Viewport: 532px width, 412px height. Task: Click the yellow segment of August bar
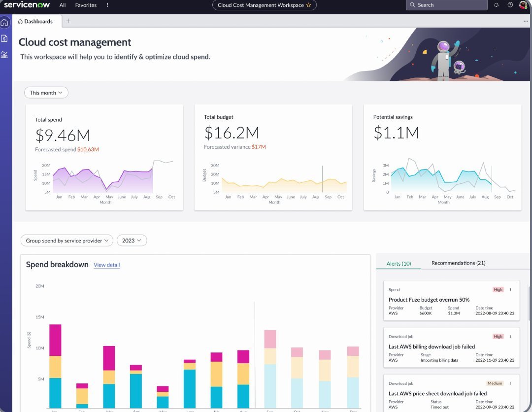(x=243, y=374)
